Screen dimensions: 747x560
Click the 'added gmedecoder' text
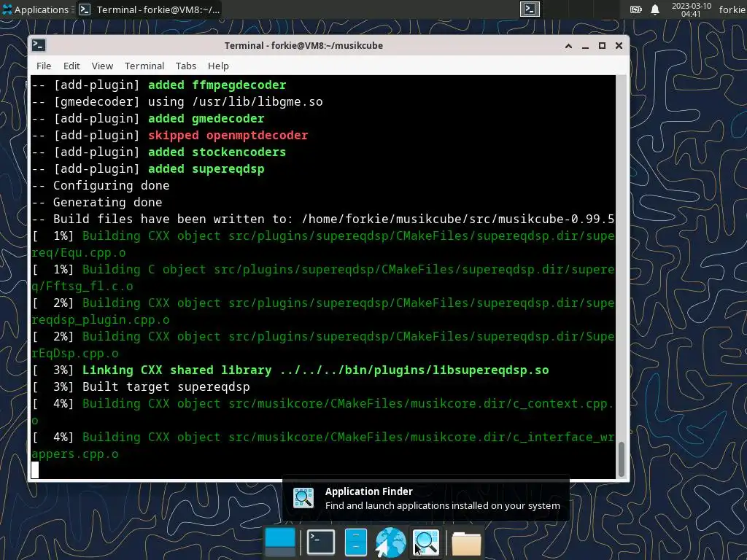206,118
